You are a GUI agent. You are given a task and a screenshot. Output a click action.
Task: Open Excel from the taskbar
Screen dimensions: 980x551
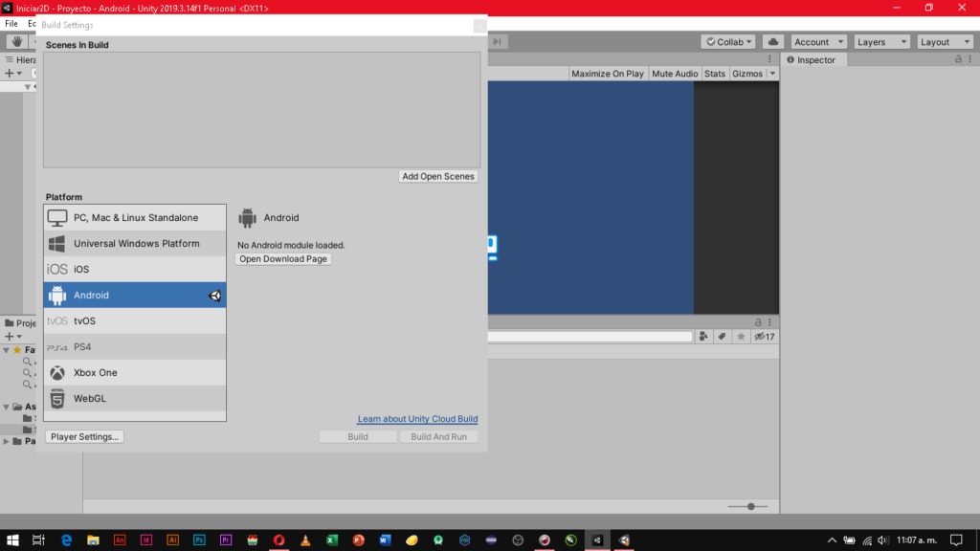click(x=332, y=540)
